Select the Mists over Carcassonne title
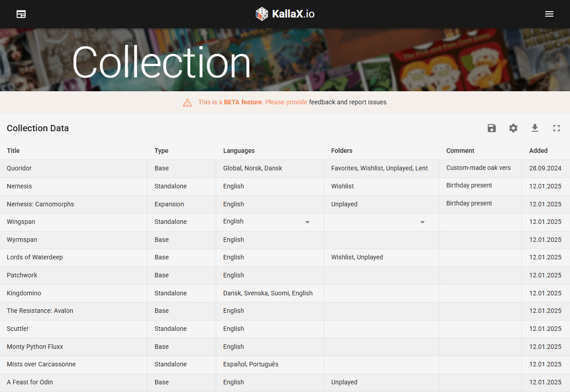570x392 pixels. tap(74, 365)
